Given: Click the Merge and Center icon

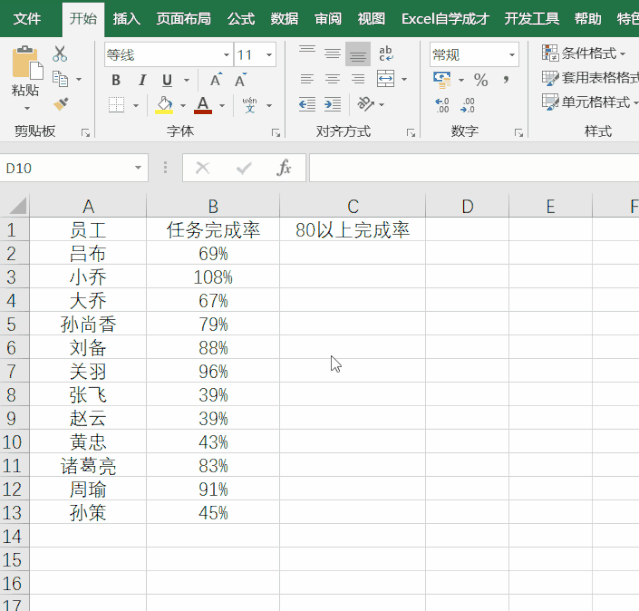Looking at the screenshot, I should click(386, 79).
